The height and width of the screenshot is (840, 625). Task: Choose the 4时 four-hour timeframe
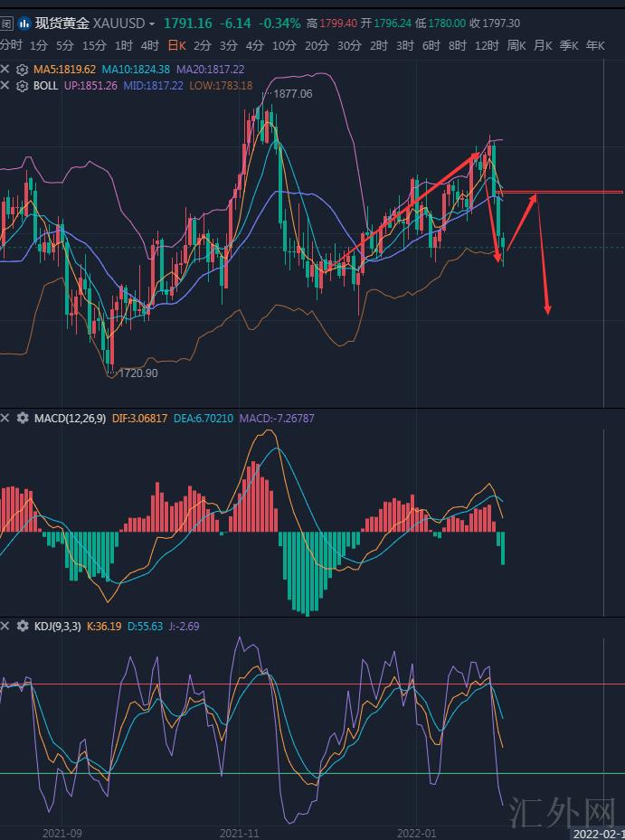point(149,45)
